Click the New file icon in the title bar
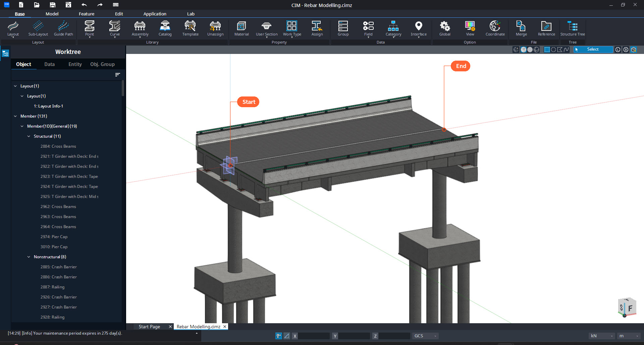The width and height of the screenshot is (644, 345). point(21,5)
